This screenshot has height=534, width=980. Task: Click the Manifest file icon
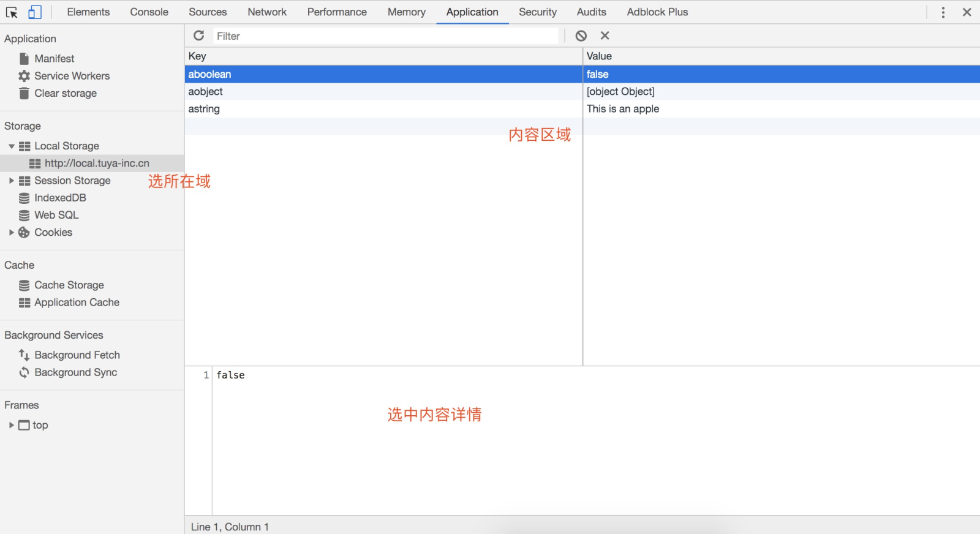coord(24,58)
